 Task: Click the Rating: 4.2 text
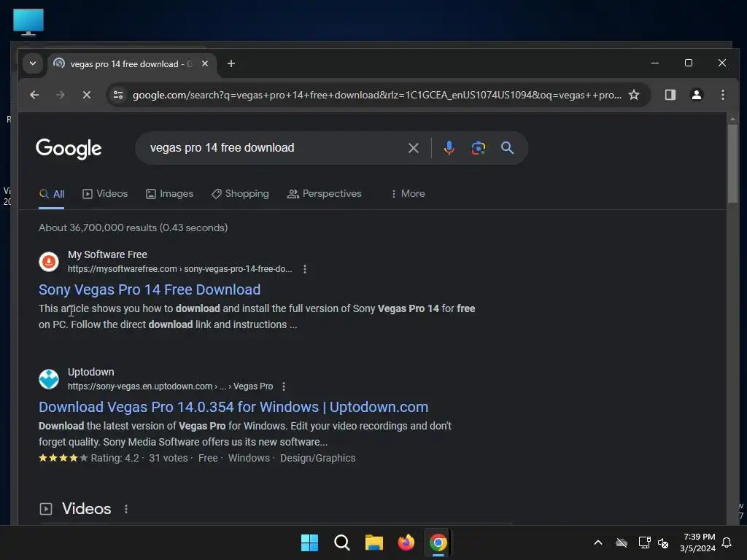[x=115, y=458]
